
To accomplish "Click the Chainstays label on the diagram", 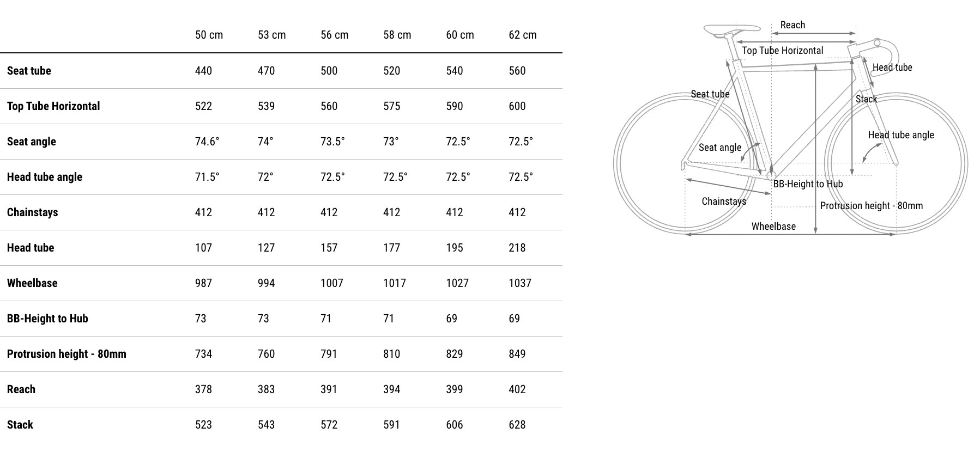I will click(723, 201).
